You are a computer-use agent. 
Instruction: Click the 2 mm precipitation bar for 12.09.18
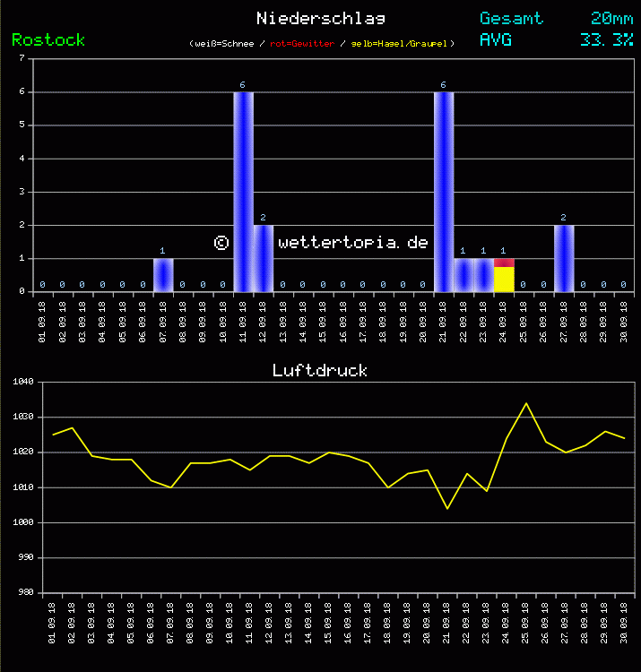pyautogui.click(x=264, y=258)
